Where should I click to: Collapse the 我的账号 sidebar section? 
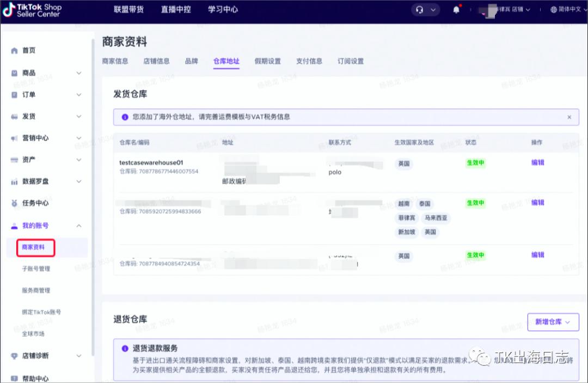point(79,226)
